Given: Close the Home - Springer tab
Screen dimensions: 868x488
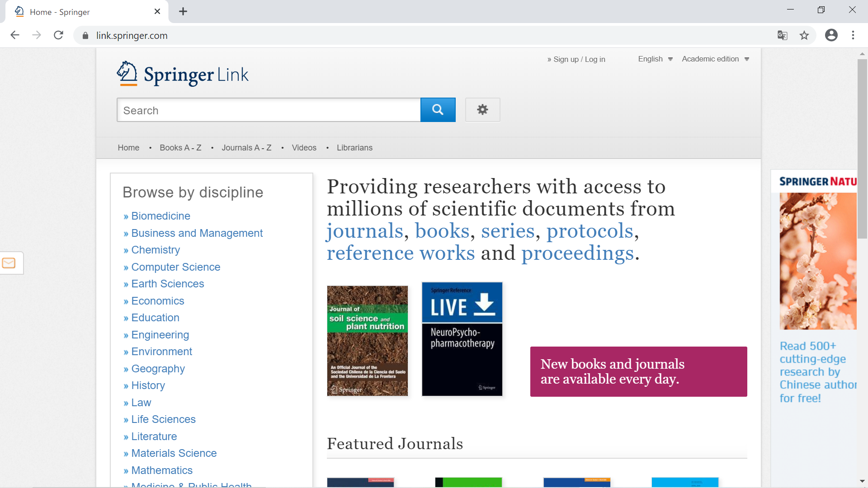Looking at the screenshot, I should point(157,12).
